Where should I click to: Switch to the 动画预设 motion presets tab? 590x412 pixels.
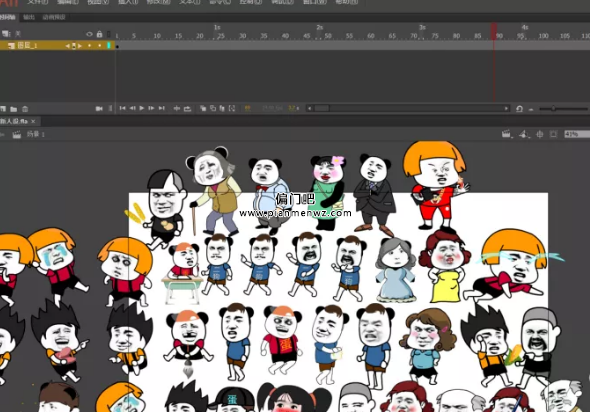pyautogui.click(x=54, y=17)
